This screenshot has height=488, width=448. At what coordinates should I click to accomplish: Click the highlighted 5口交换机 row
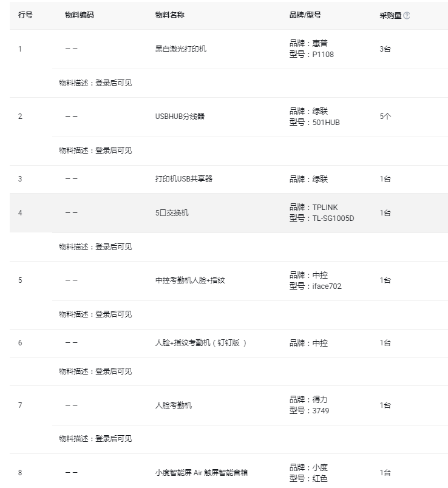229,213
